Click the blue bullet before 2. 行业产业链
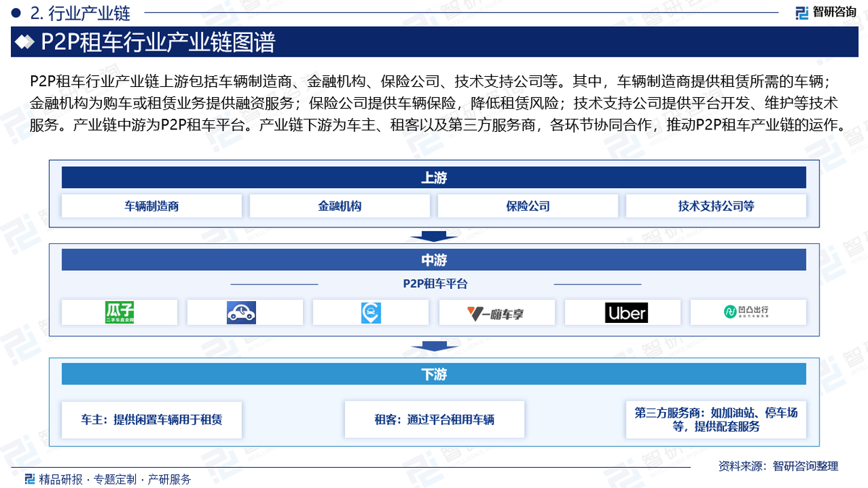 [15, 12]
